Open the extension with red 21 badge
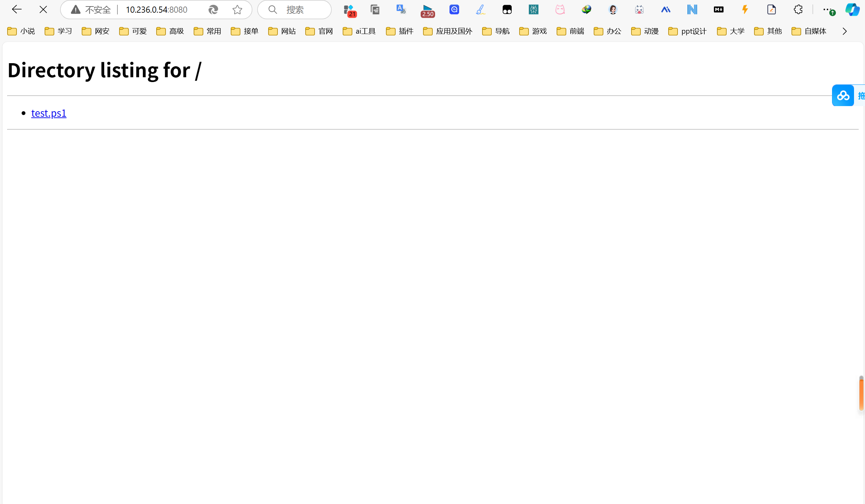 [x=350, y=10]
